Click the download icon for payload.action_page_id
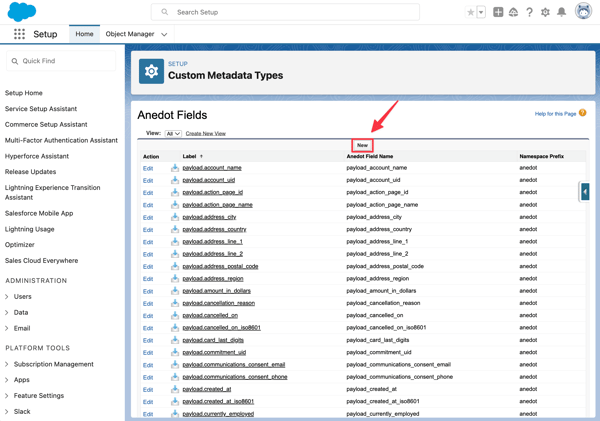The width and height of the screenshot is (600, 421). 174,193
